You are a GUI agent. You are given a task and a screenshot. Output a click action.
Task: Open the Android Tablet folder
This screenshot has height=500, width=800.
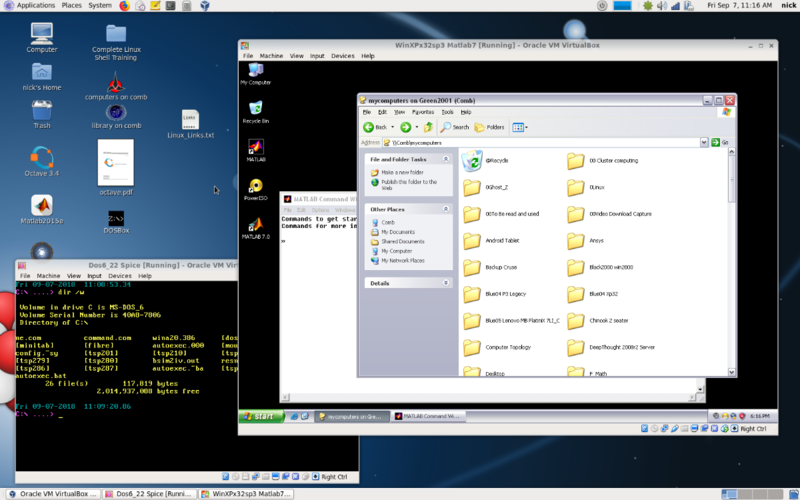tap(472, 240)
